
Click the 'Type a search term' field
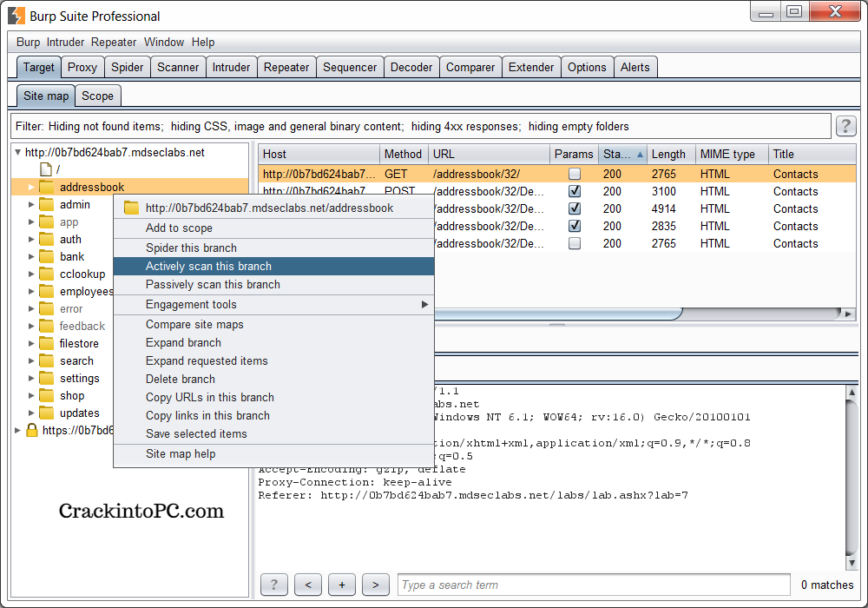[594, 585]
